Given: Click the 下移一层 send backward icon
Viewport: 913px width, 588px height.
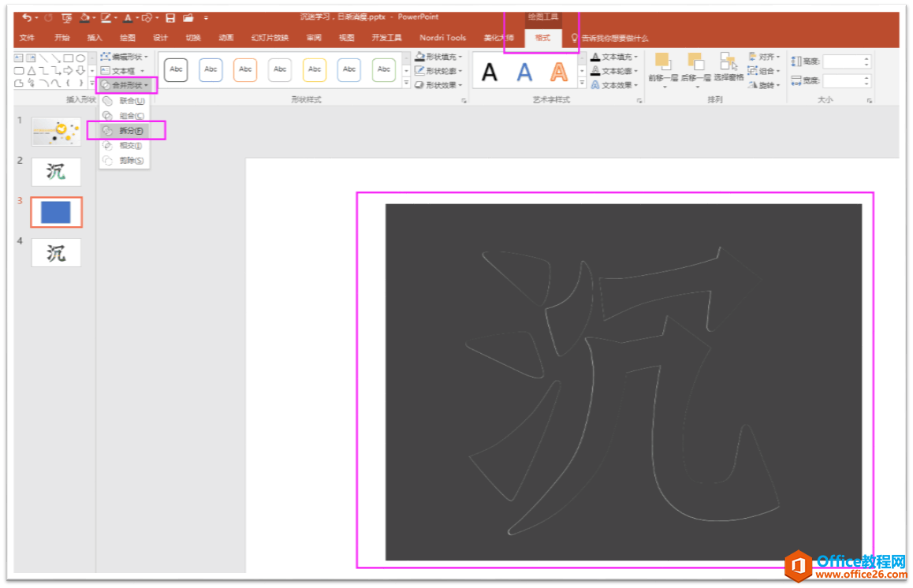Looking at the screenshot, I should (x=695, y=67).
